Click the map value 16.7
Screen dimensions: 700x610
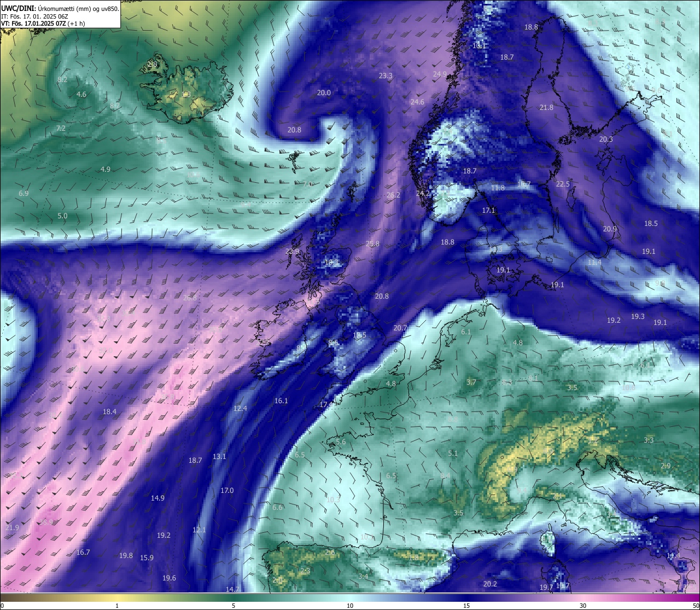click(83, 553)
